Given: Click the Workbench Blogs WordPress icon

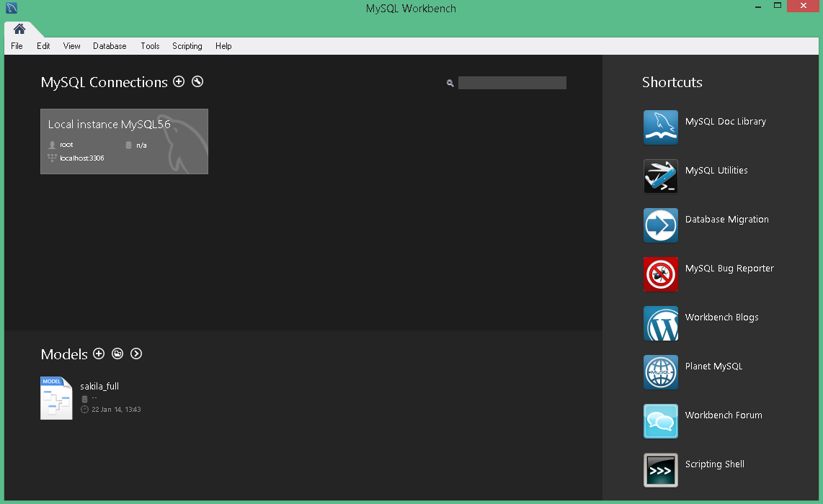Looking at the screenshot, I should [660, 323].
